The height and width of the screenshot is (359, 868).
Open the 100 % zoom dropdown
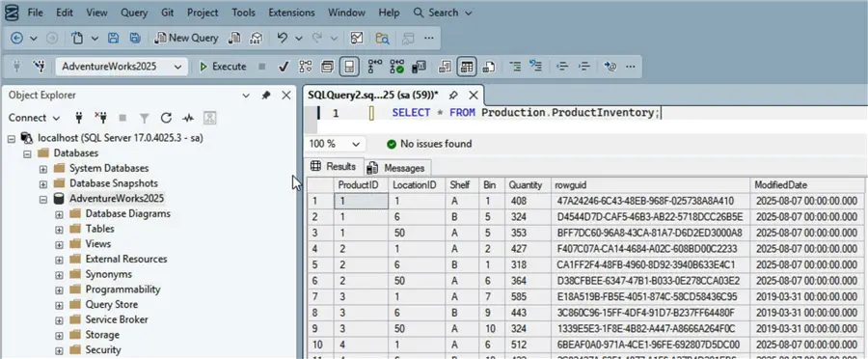[x=356, y=144]
